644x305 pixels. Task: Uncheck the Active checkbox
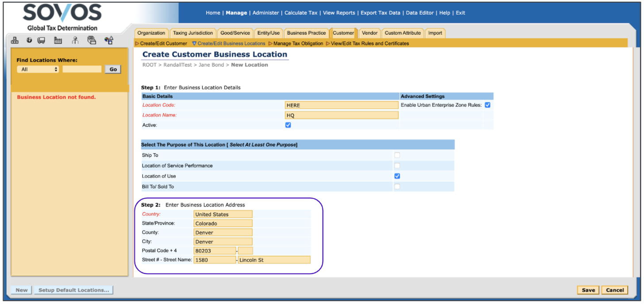288,125
